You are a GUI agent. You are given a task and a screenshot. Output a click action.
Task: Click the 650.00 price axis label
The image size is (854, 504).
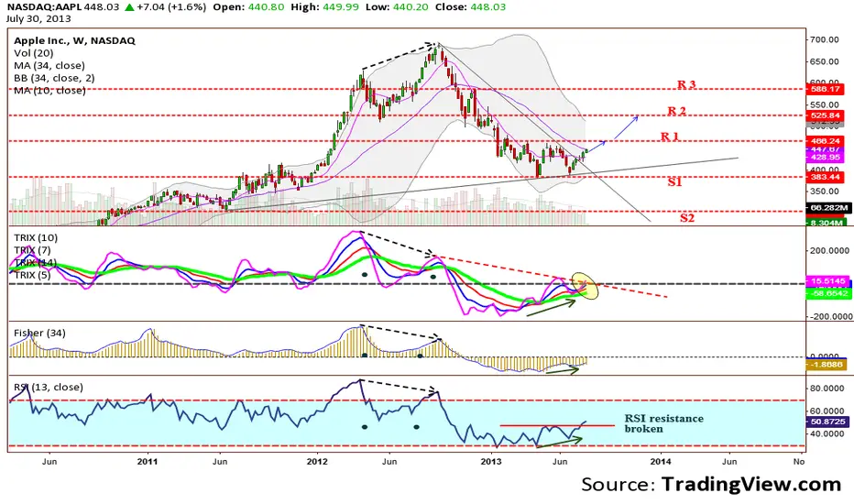(x=825, y=61)
